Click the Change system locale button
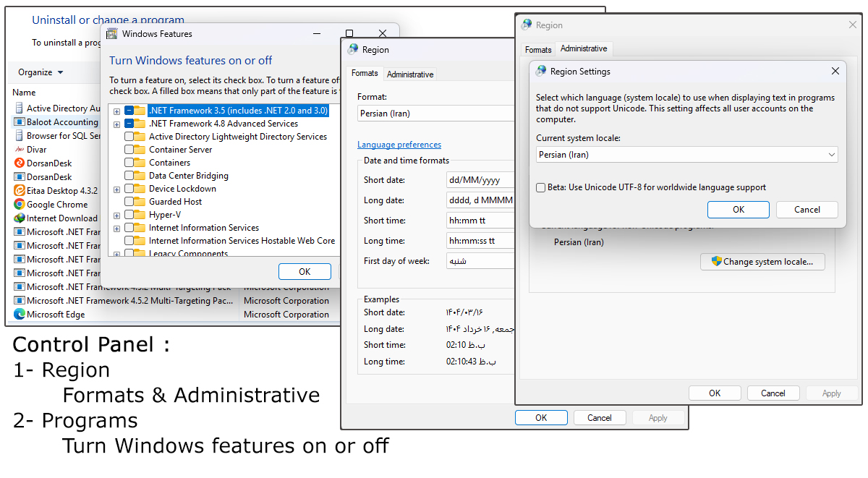Viewport: 868px width, 478px height. point(762,262)
